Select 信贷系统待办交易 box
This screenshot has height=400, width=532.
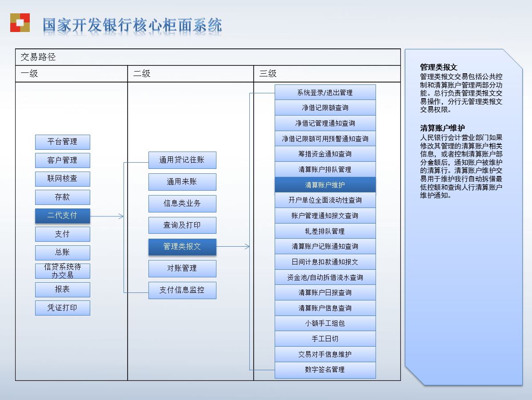[x=62, y=271]
